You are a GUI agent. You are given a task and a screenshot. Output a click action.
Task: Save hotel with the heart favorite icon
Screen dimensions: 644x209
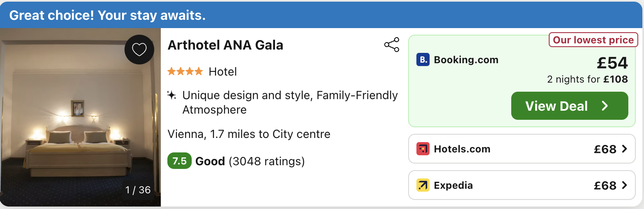click(x=139, y=50)
